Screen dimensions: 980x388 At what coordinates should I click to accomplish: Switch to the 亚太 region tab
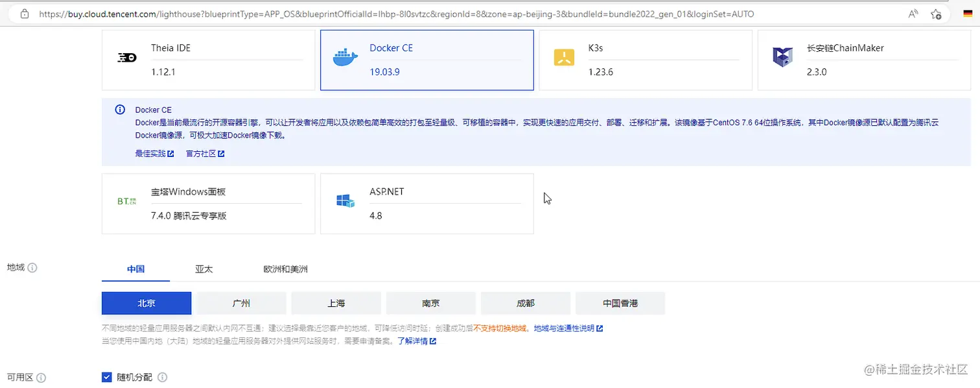[204, 269]
